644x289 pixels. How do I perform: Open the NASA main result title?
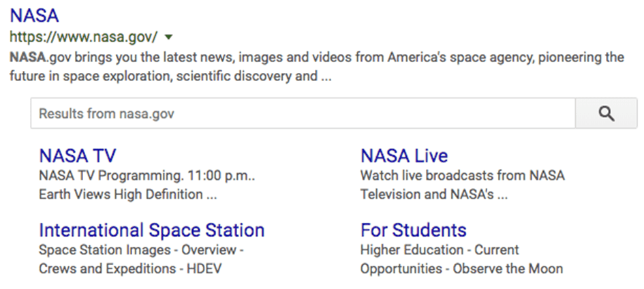tap(35, 16)
